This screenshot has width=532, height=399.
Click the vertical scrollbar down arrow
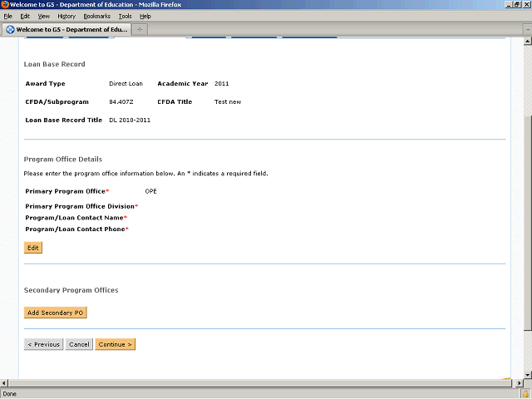point(528,375)
